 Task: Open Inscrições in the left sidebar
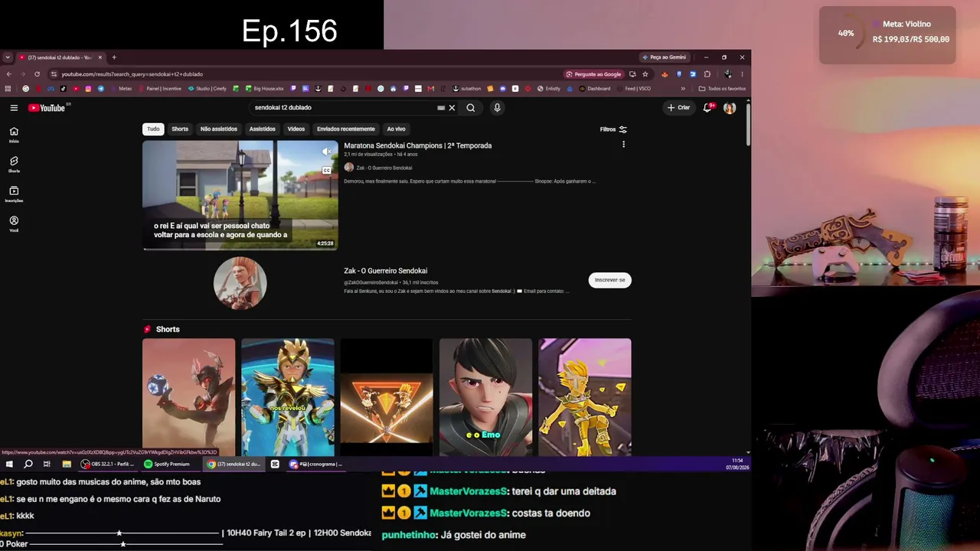[x=14, y=194]
